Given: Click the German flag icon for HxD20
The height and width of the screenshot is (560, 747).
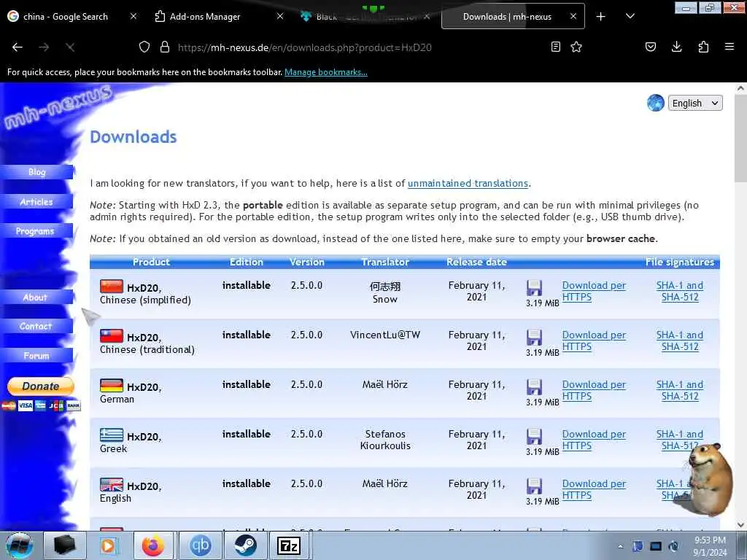Looking at the screenshot, I should (112, 385).
